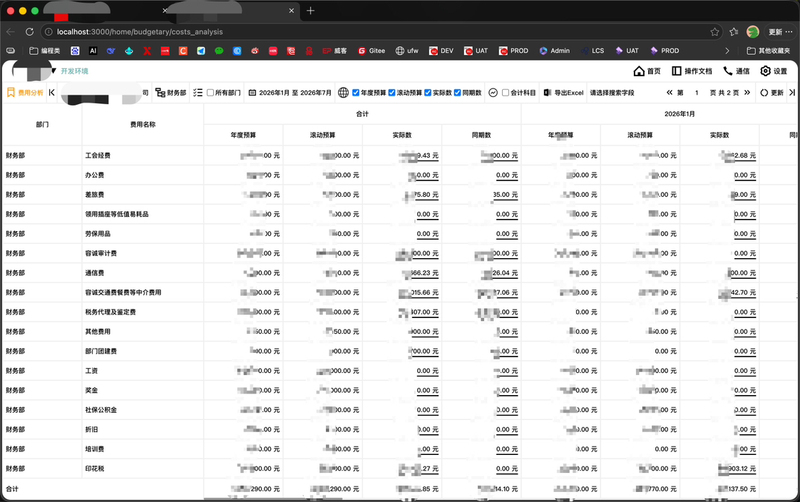Click the calendar icon for date range

pyautogui.click(x=252, y=93)
